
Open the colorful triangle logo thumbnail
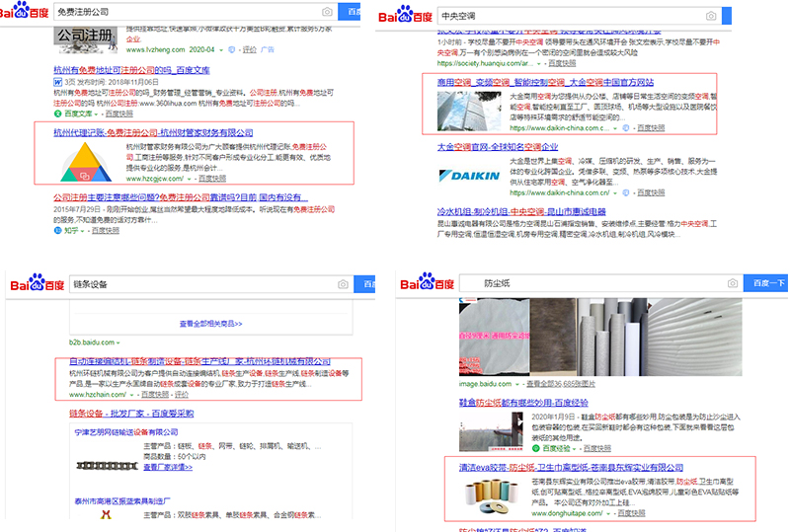click(86, 162)
